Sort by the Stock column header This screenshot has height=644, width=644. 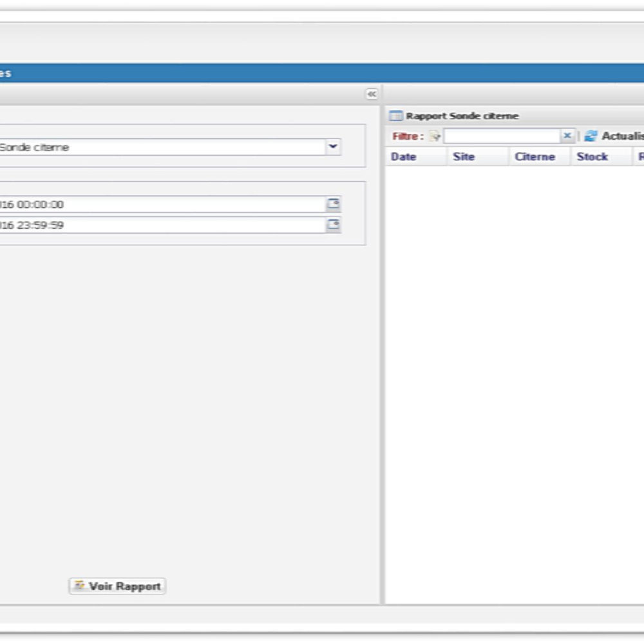pos(592,156)
